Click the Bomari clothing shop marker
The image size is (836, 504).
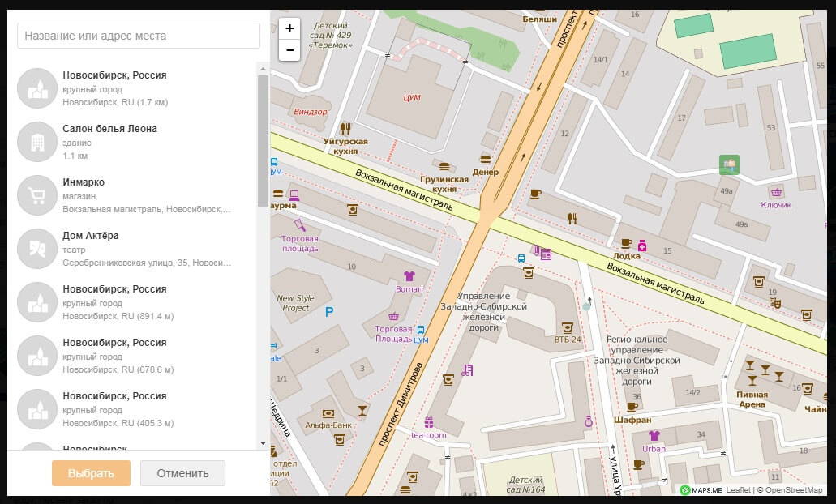pos(409,276)
